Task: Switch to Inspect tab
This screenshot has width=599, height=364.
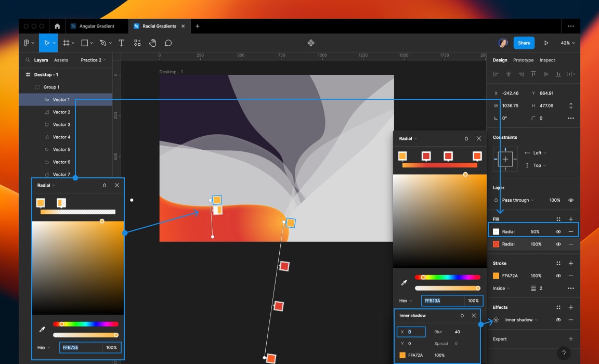Action: (x=547, y=60)
